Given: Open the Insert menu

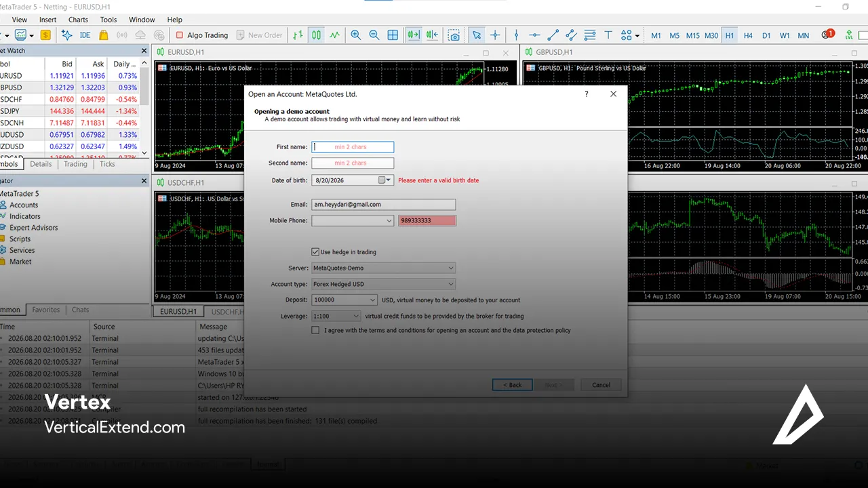Looking at the screenshot, I should 48,20.
